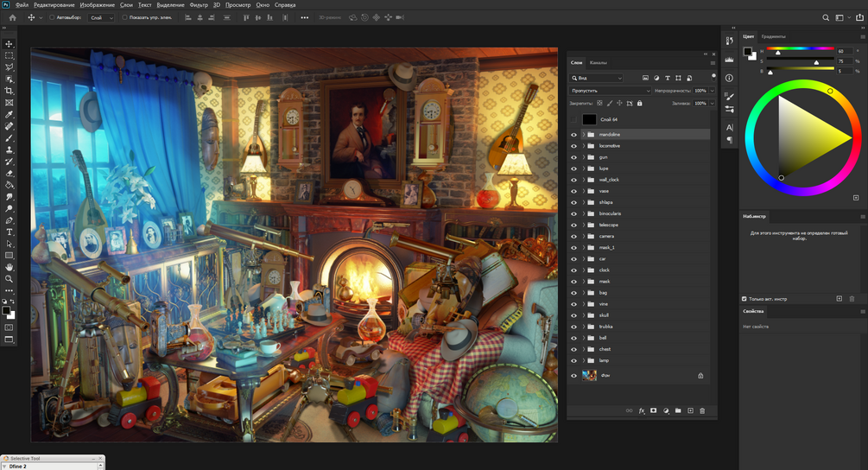Viewport: 868px width, 470px height.
Task: Hide the wall_clock group
Action: [x=573, y=180]
